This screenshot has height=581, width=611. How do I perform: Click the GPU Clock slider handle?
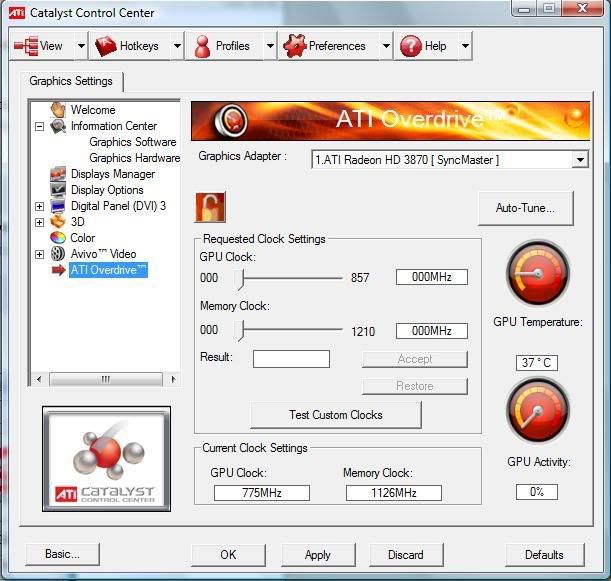tap(240, 279)
